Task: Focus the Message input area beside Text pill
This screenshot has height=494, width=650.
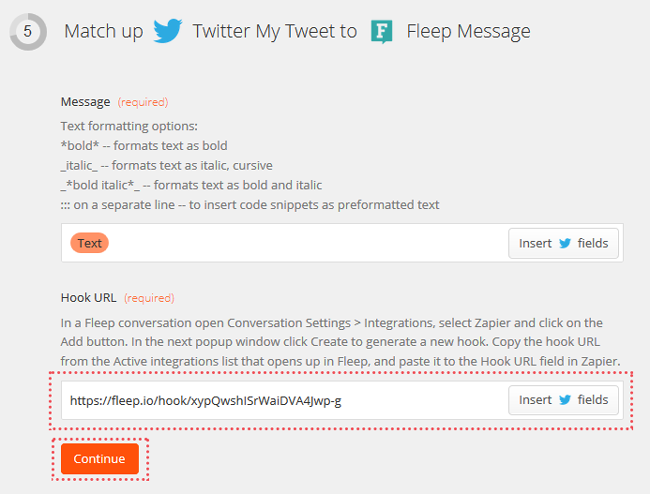Action: tap(308, 243)
